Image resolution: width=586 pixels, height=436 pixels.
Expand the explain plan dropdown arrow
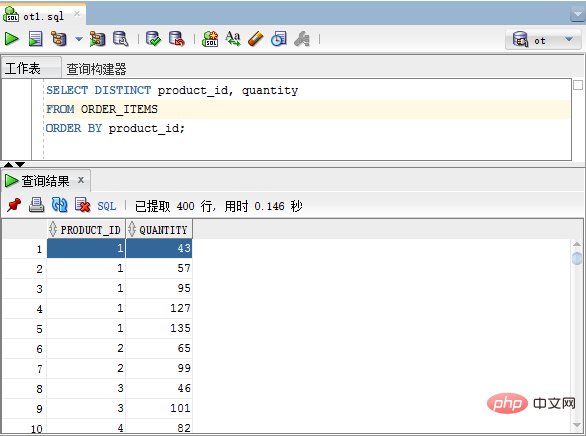78,39
